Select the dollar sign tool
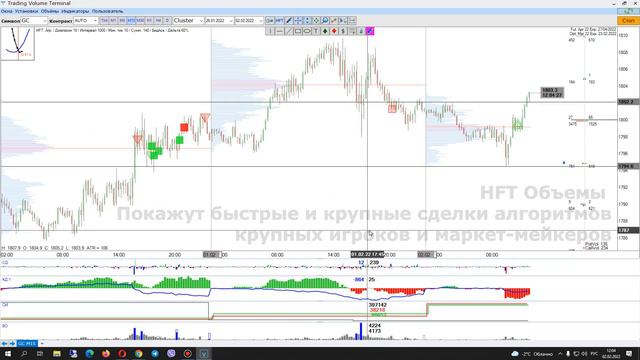 [x=343, y=31]
